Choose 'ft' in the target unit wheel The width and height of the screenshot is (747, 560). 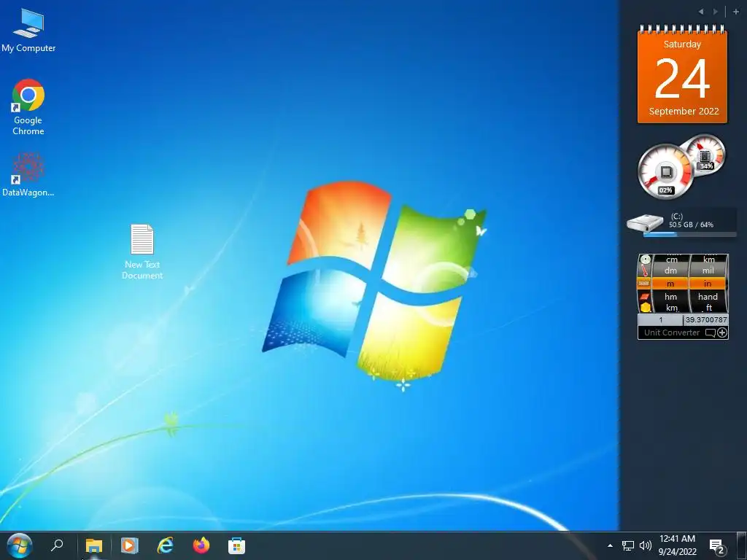[x=709, y=308]
